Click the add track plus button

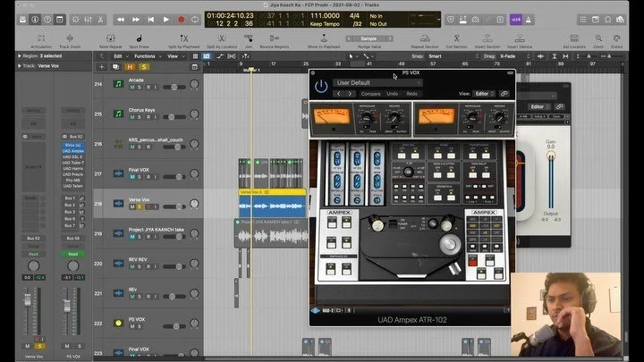coord(101,67)
